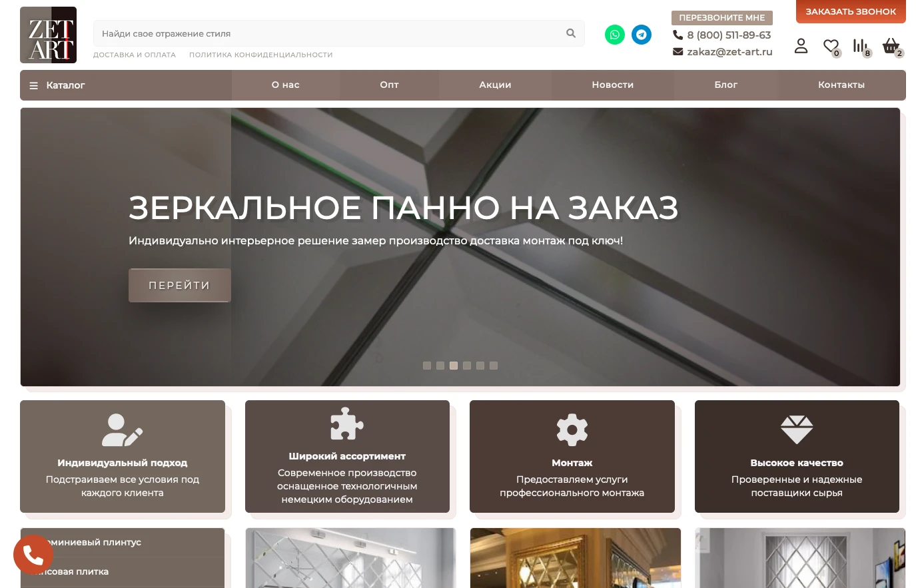
Task: Open Telegram messenger icon
Action: [x=642, y=35]
